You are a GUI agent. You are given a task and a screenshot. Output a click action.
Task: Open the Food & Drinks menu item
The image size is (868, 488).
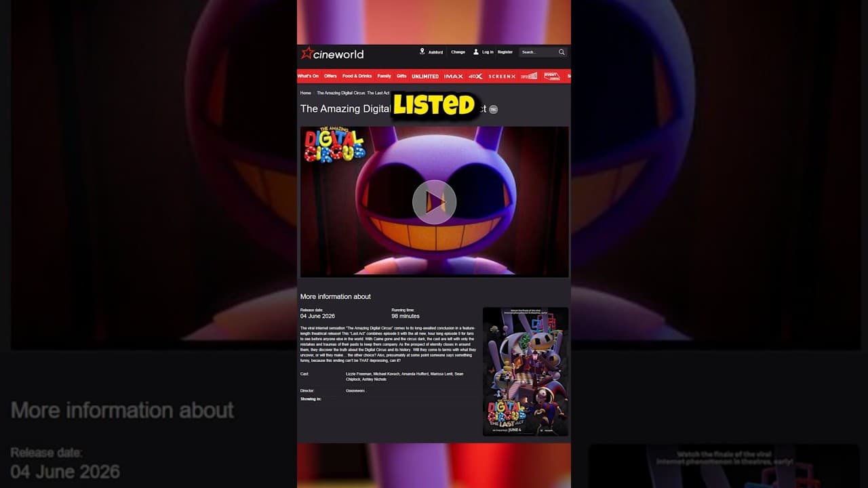357,76
